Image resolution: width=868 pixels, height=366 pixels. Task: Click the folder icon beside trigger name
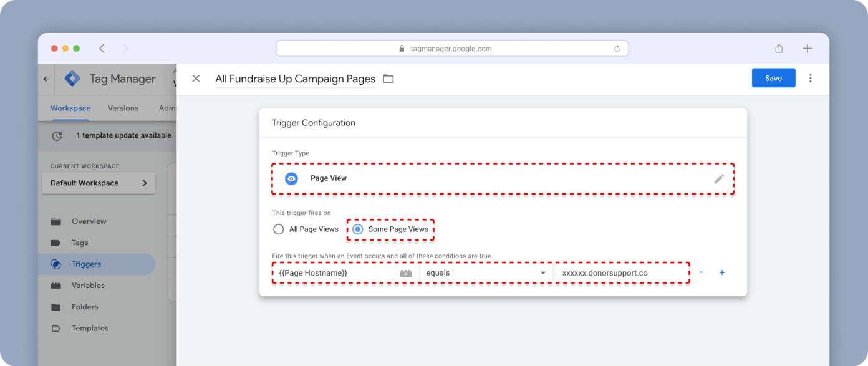[388, 79]
